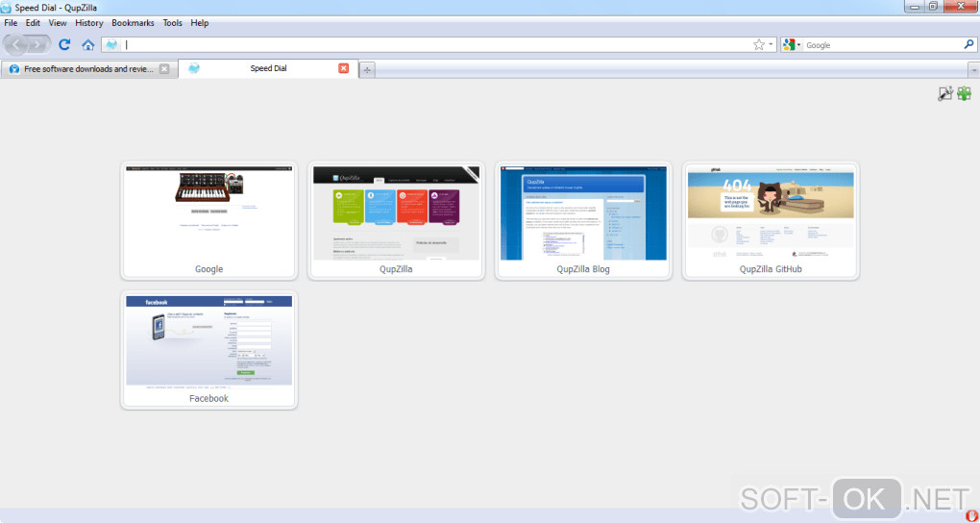The height and width of the screenshot is (523, 980).
Task: Click the Back navigation arrow
Action: pyautogui.click(x=15, y=45)
